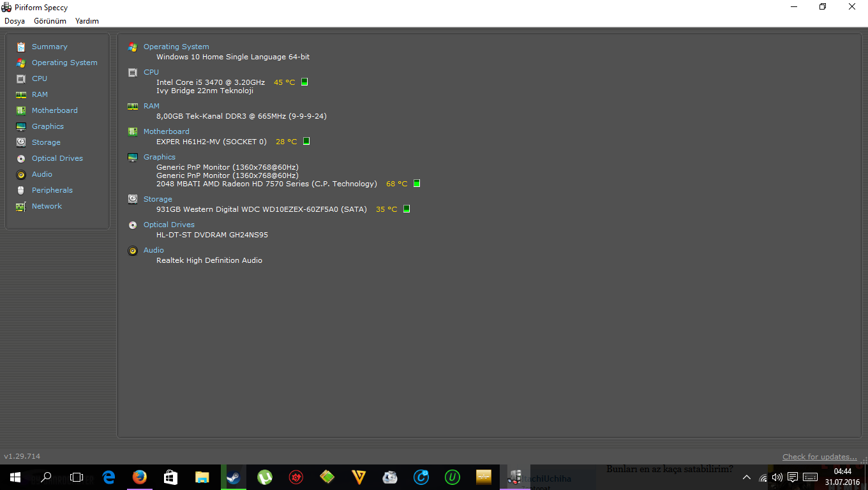The width and height of the screenshot is (868, 490).
Task: Click the green indicator next to motherboard temperature
Action: click(x=306, y=141)
